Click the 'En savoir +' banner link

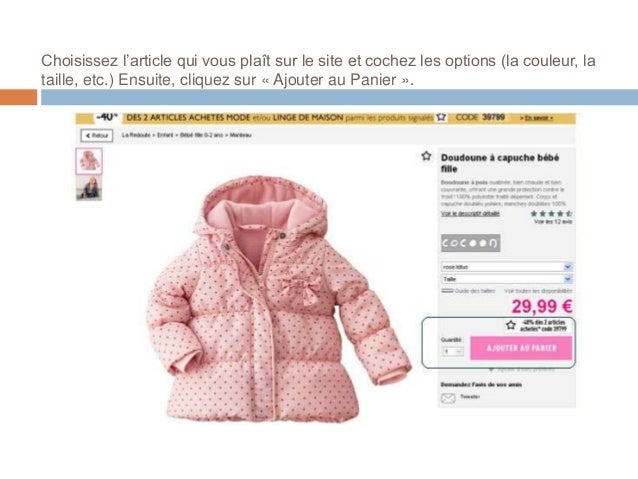[x=536, y=118]
